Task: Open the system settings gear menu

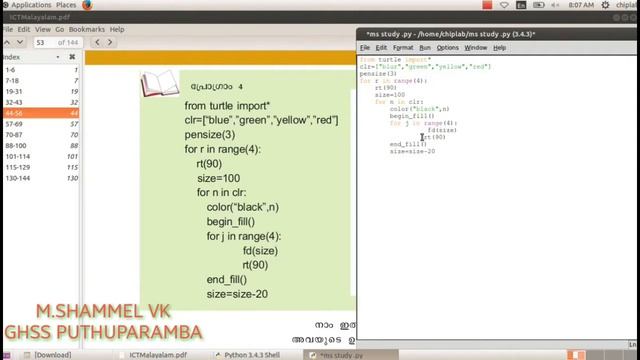Action: (x=605, y=5)
